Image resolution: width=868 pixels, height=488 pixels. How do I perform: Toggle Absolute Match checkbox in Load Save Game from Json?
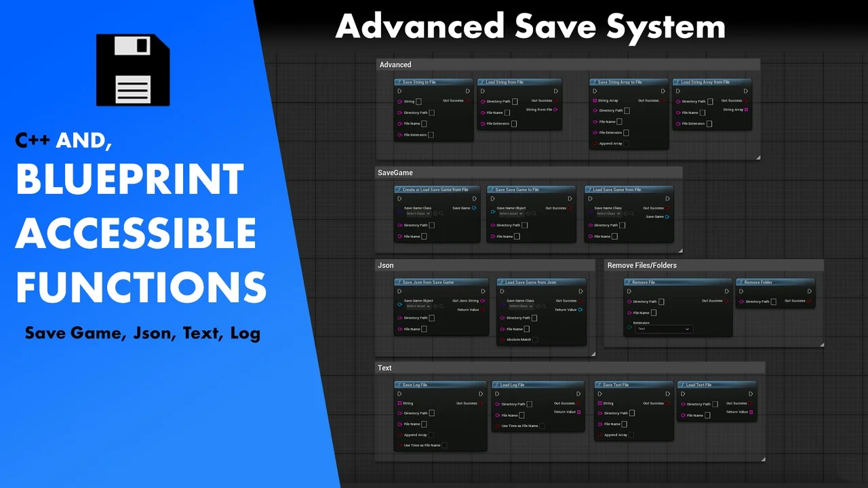coord(535,340)
